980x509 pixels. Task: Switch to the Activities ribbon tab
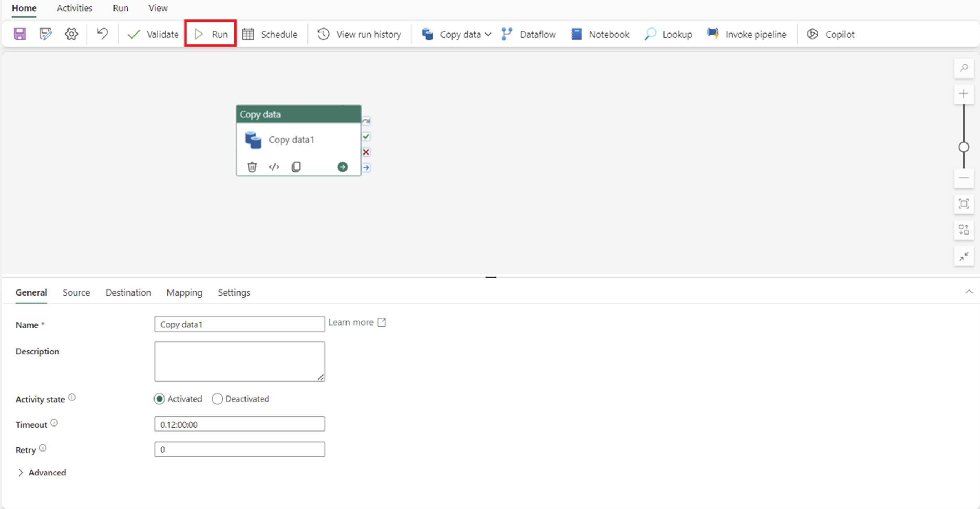click(75, 8)
